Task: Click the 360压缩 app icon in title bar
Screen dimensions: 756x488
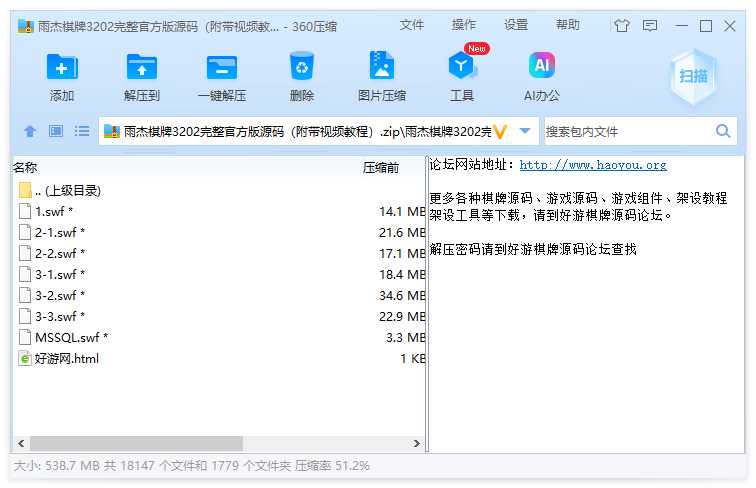Action: click(x=26, y=26)
